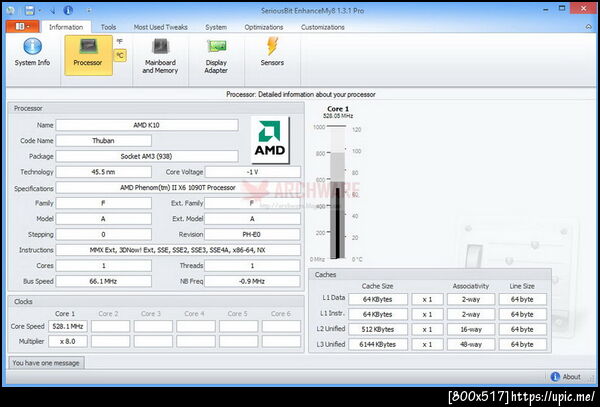This screenshot has height=407, width=600.
Task: Click the L3 associativity value 48-way
Action: click(471, 344)
